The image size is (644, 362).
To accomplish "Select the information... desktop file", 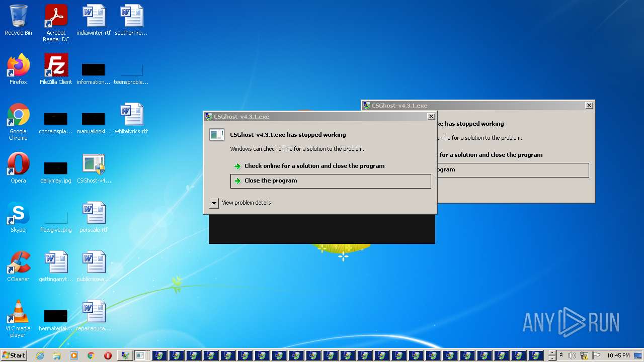I will [94, 73].
